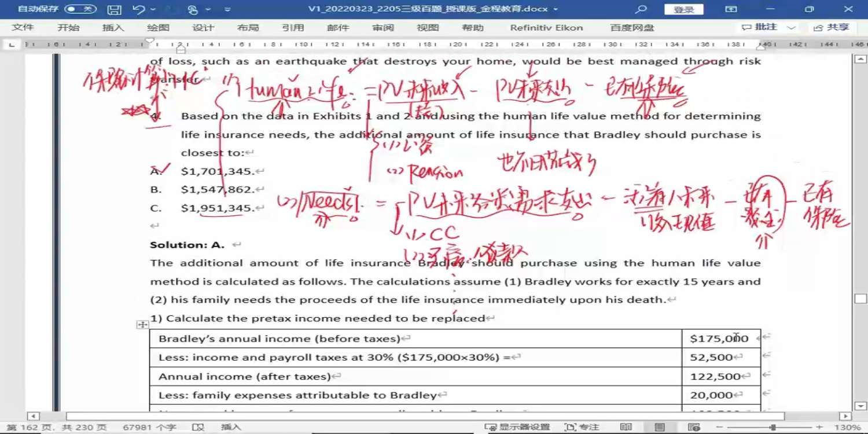Click the search magnifier icon
The width and height of the screenshot is (868, 434).
click(x=641, y=9)
